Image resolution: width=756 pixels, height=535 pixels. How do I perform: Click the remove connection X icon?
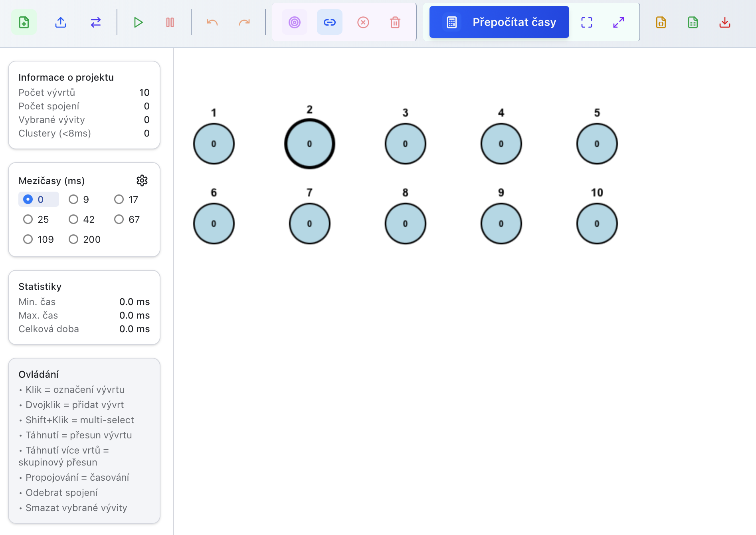pos(363,22)
